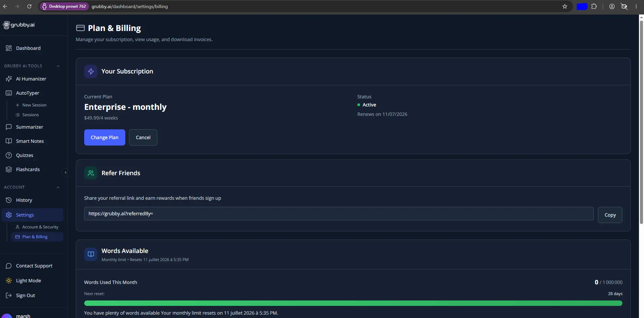
Task: Click the lightning Your Subscription icon
Action: click(91, 71)
